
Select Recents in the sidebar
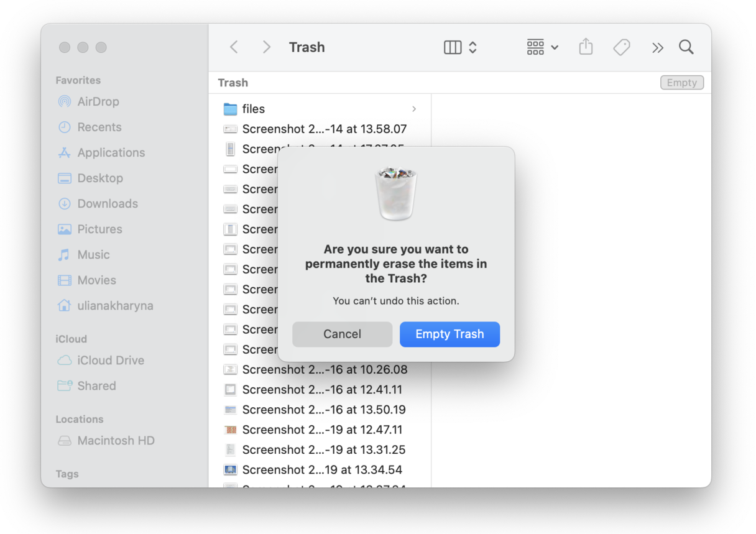click(99, 127)
